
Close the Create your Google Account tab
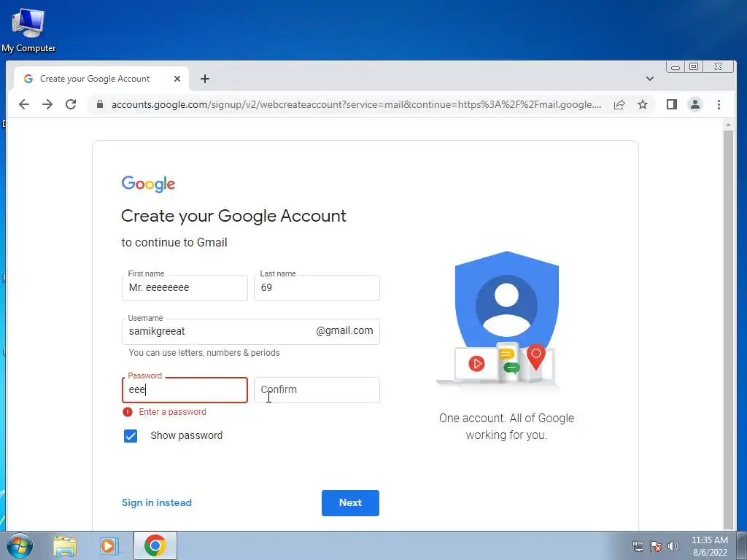pos(177,79)
